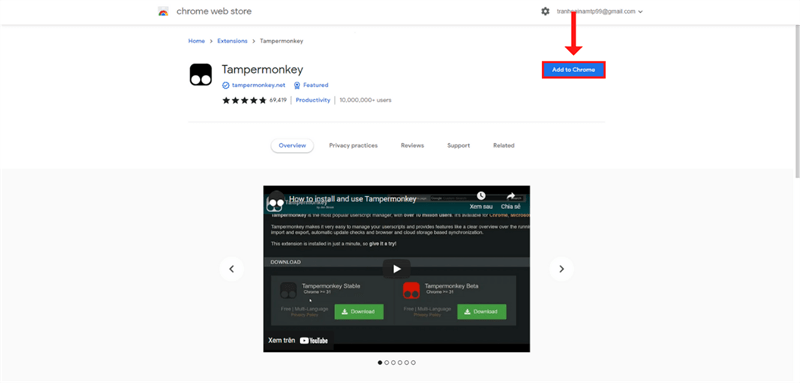
Task: Switch to the Reviews tab
Action: coord(412,145)
